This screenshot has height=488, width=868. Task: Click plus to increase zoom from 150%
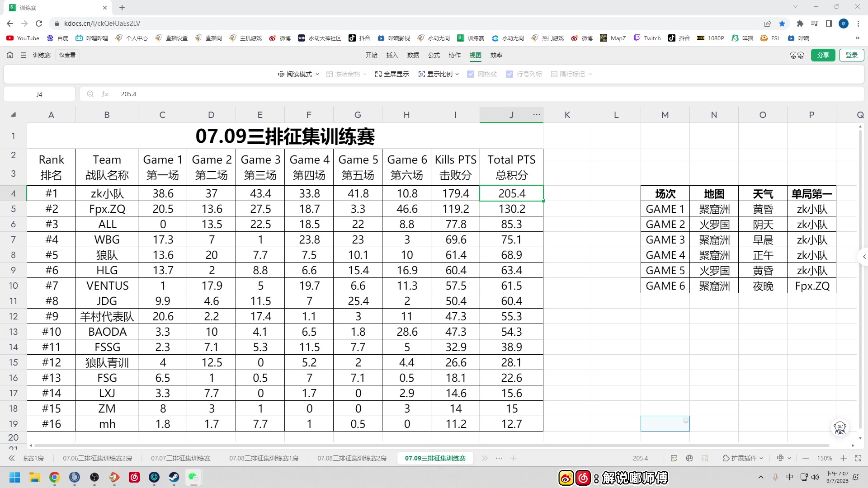click(843, 458)
